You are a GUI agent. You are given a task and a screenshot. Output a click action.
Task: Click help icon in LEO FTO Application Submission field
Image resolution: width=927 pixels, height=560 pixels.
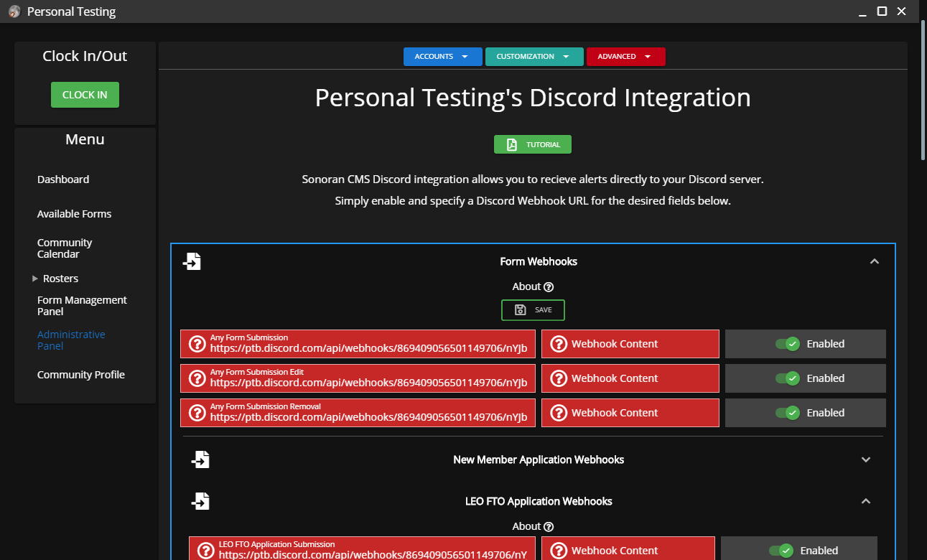205,551
